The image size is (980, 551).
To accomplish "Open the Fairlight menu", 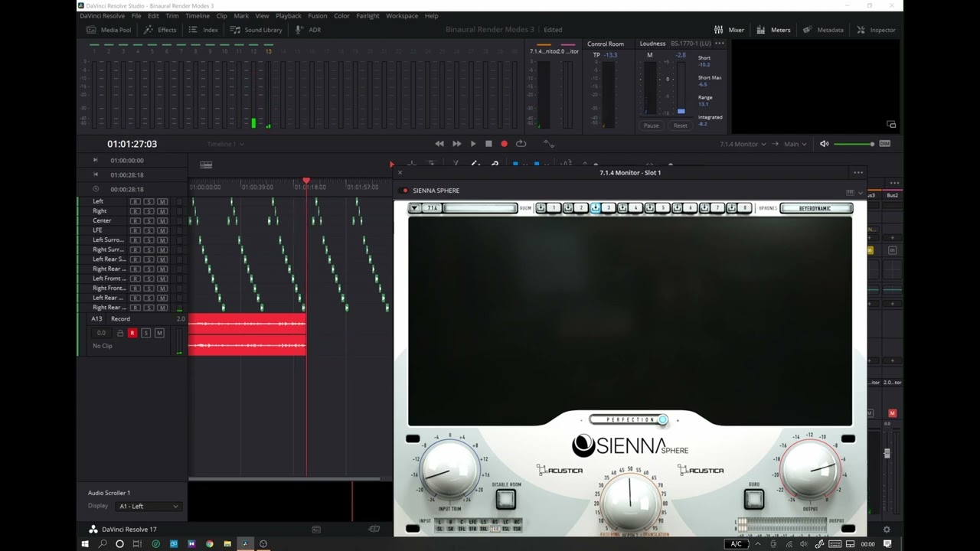I will 367,15.
